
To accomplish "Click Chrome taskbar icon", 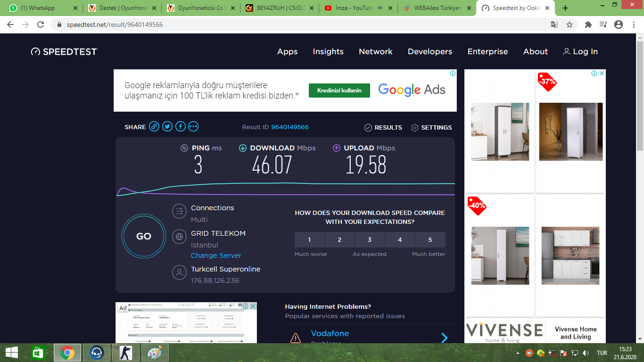I will (x=67, y=353).
